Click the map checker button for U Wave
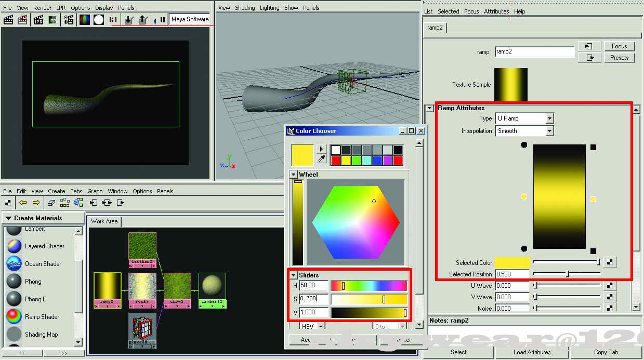The width and height of the screenshot is (644, 360). coord(611,285)
